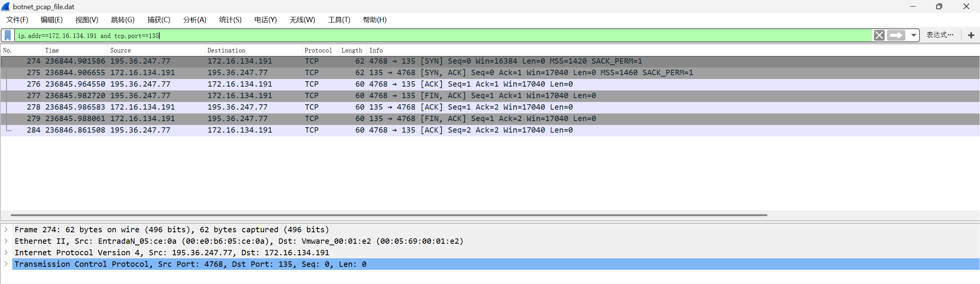
Task: Open the 统计(S) menu
Action: (230, 20)
